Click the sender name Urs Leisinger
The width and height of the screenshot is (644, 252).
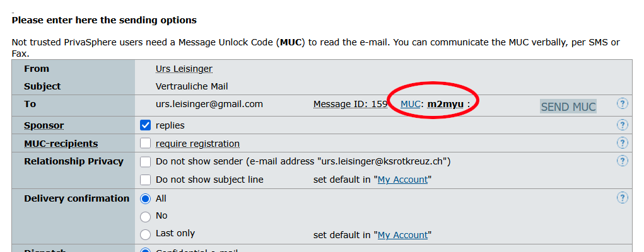[185, 69]
